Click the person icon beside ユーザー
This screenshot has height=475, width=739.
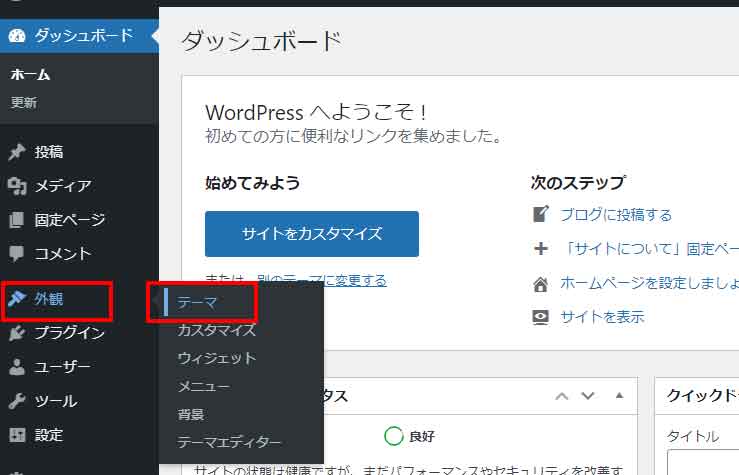pyautogui.click(x=17, y=367)
